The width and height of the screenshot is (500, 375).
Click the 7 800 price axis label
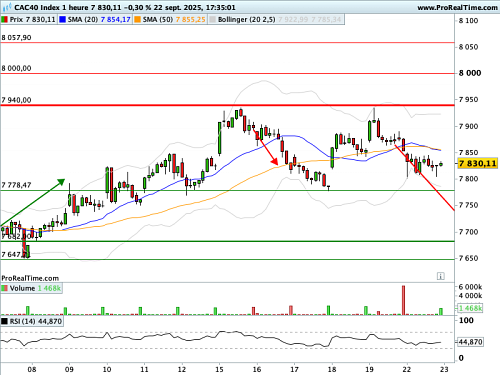[468, 179]
